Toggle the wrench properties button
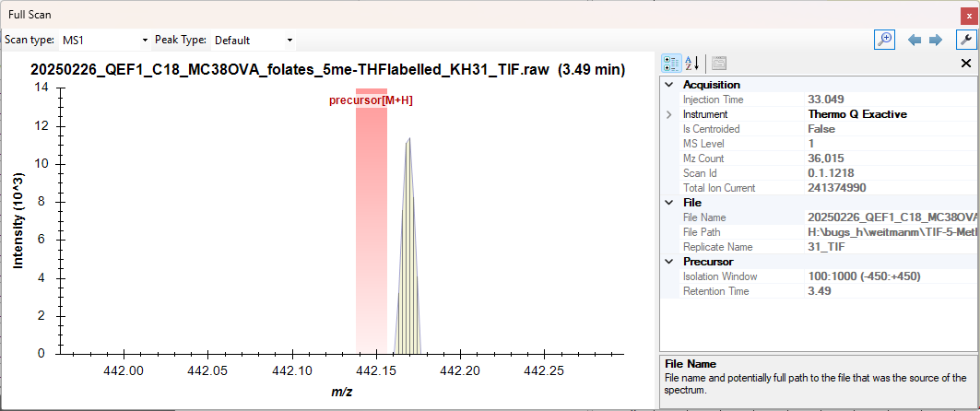 pyautogui.click(x=965, y=40)
